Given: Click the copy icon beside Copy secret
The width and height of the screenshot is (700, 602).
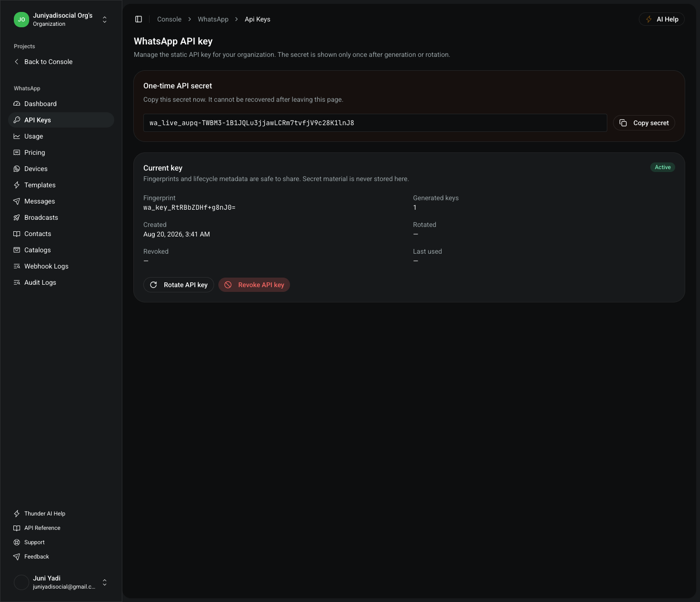Looking at the screenshot, I should (623, 123).
